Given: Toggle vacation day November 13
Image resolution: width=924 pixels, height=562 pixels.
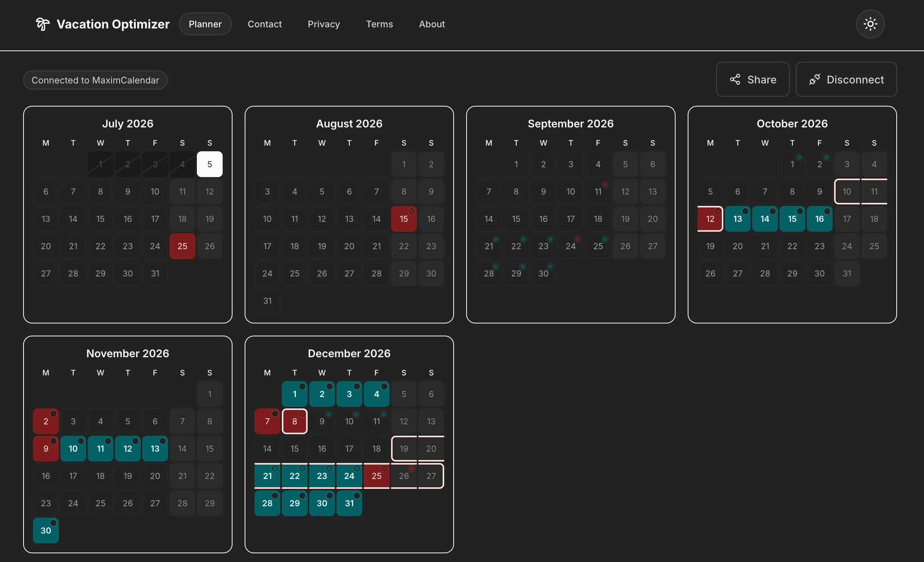Looking at the screenshot, I should pyautogui.click(x=155, y=449).
